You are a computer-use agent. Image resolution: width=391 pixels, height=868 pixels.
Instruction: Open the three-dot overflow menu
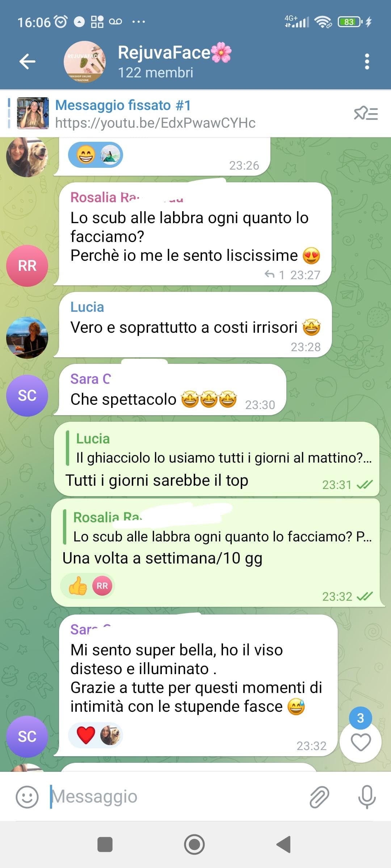(367, 61)
